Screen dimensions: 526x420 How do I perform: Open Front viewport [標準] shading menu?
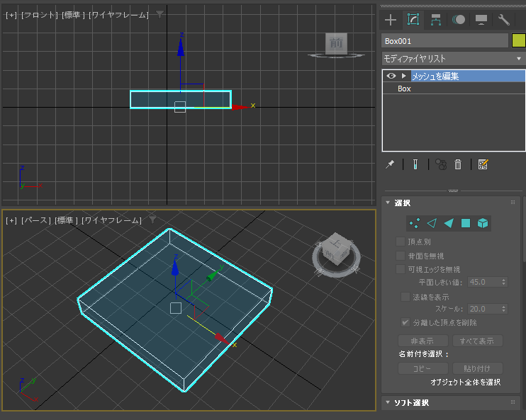point(73,15)
